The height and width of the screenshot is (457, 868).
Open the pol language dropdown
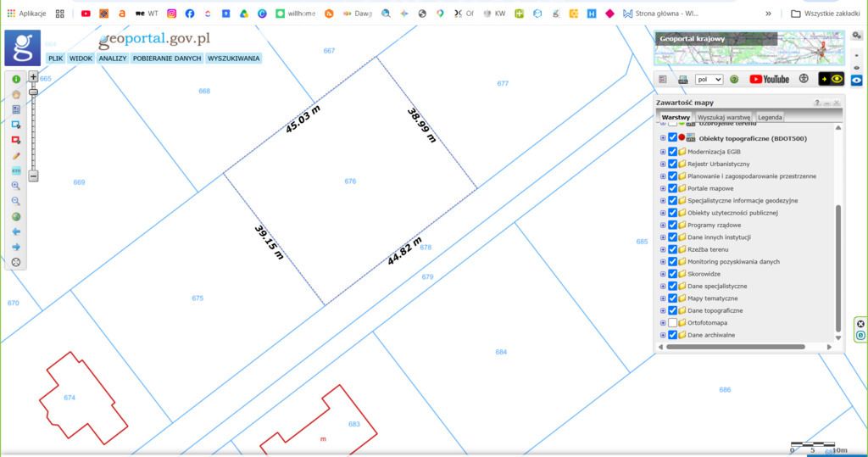(709, 79)
